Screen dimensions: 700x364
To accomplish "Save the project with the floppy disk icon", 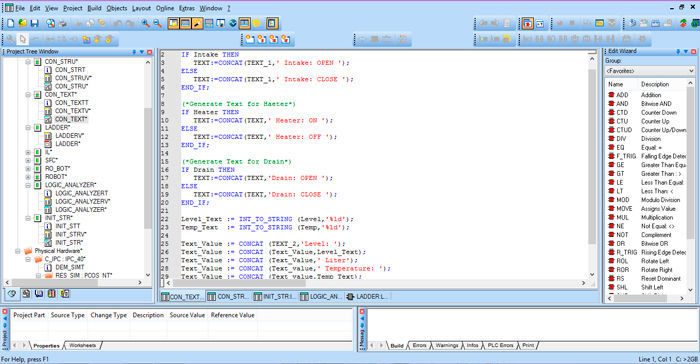I will (34, 23).
